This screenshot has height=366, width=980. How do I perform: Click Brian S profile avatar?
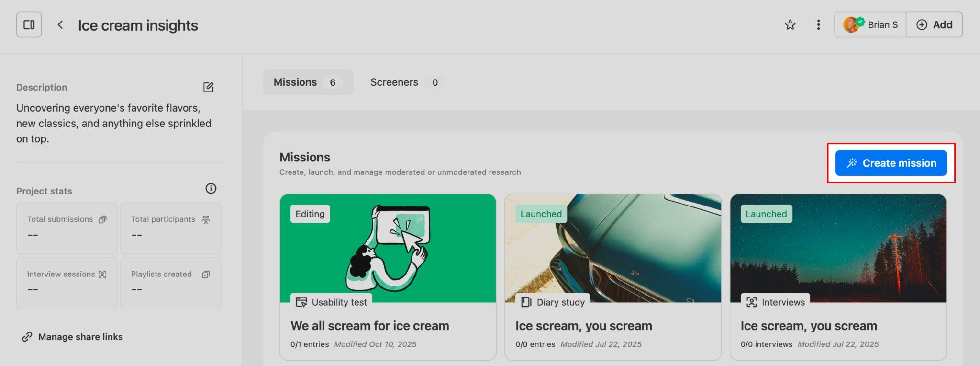click(851, 25)
